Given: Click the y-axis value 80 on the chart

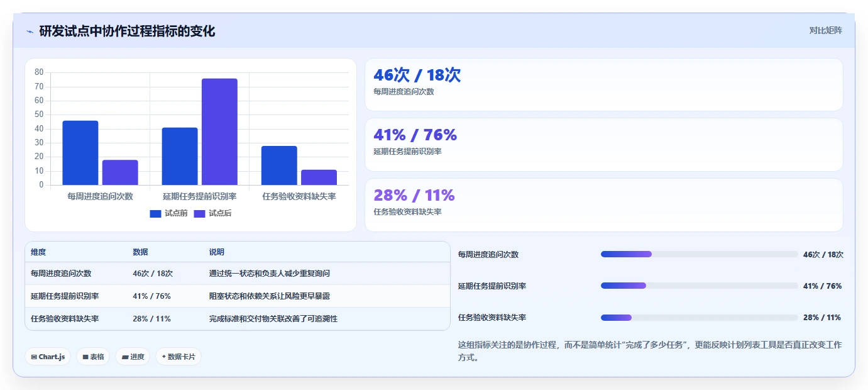Looking at the screenshot, I should 39,72.
